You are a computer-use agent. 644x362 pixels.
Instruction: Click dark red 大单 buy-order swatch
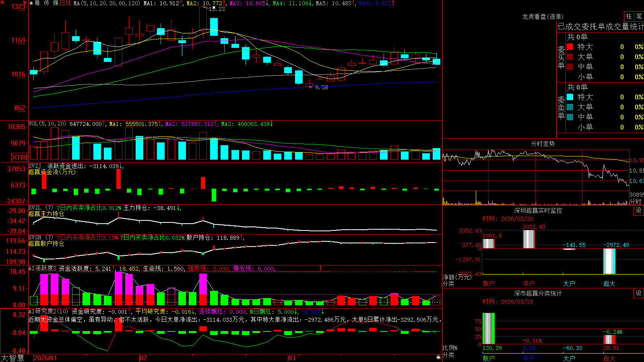point(570,57)
